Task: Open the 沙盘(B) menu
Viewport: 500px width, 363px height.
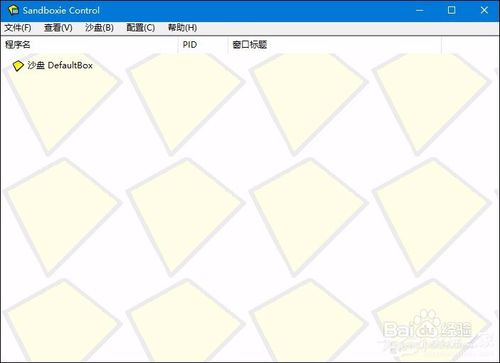Action: 99,28
